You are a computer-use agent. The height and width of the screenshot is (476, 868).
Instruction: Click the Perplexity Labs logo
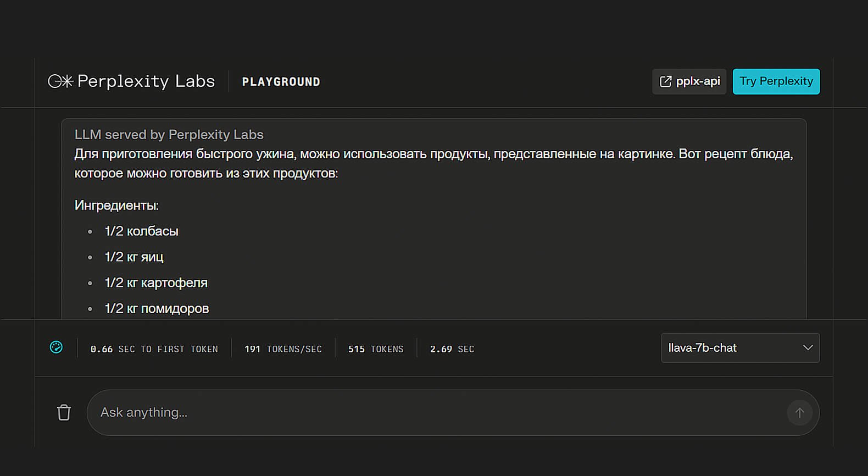click(131, 81)
